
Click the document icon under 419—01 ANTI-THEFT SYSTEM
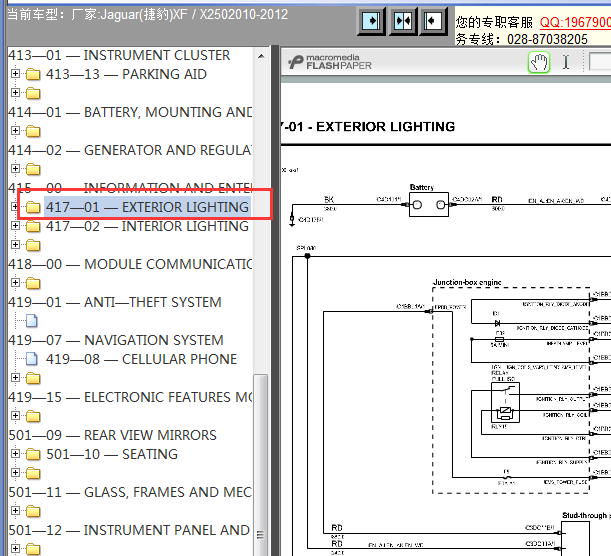click(x=32, y=321)
